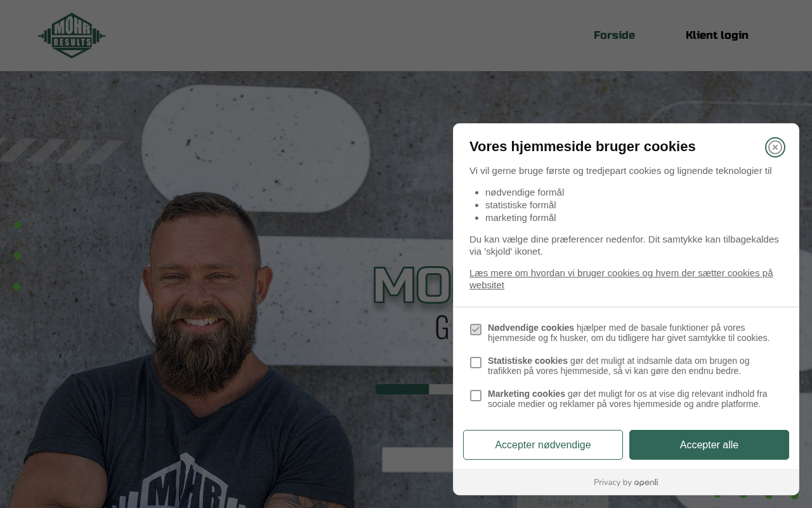
Task: Select the middle green dot on the left edge
Action: pos(18,256)
